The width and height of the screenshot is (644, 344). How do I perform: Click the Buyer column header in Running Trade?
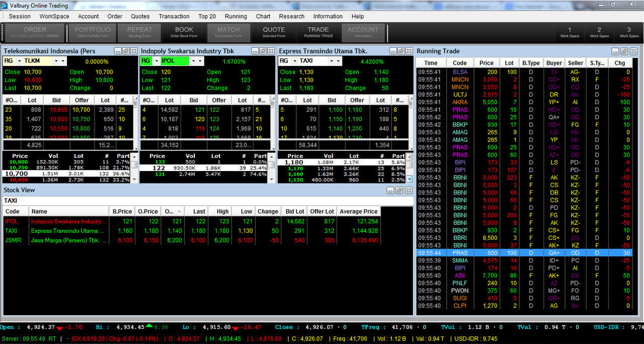pyautogui.click(x=554, y=63)
